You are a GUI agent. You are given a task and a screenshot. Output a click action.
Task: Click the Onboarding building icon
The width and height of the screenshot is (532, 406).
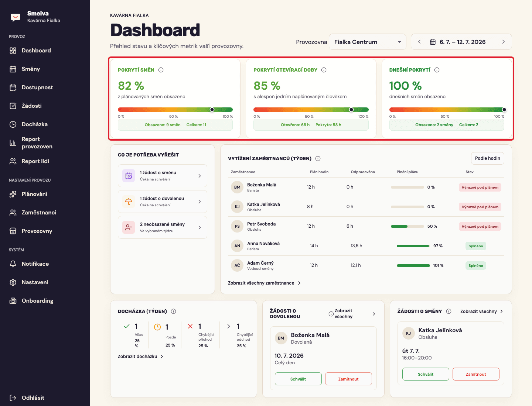tap(13, 301)
